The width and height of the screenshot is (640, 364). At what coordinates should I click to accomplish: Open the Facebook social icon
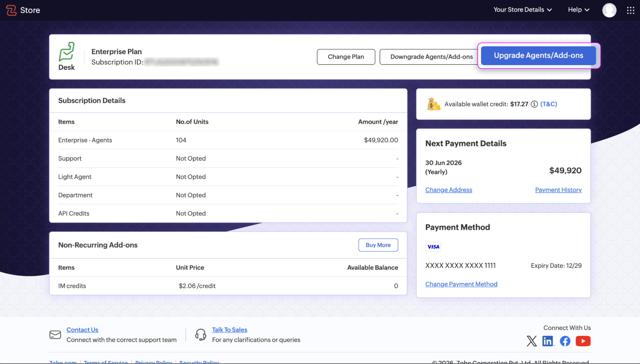(565, 341)
